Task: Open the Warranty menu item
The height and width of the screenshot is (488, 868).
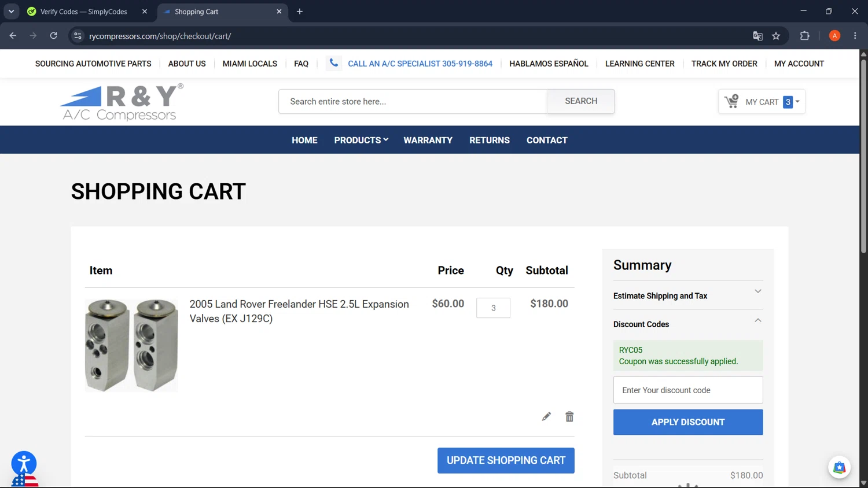Action: coord(428,140)
